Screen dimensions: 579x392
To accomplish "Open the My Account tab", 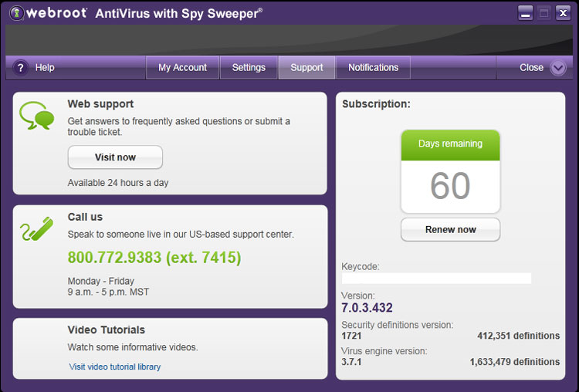I will coord(182,68).
